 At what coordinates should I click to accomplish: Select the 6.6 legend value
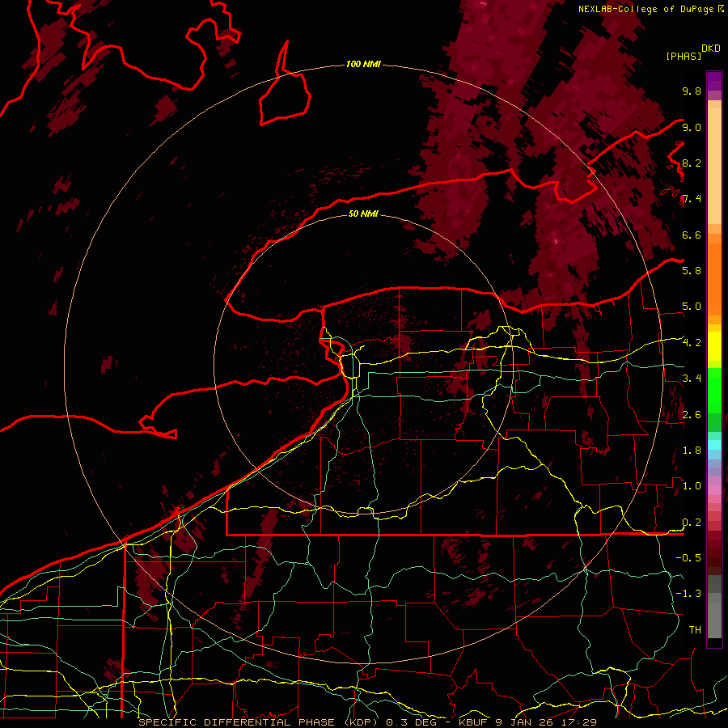(x=692, y=235)
